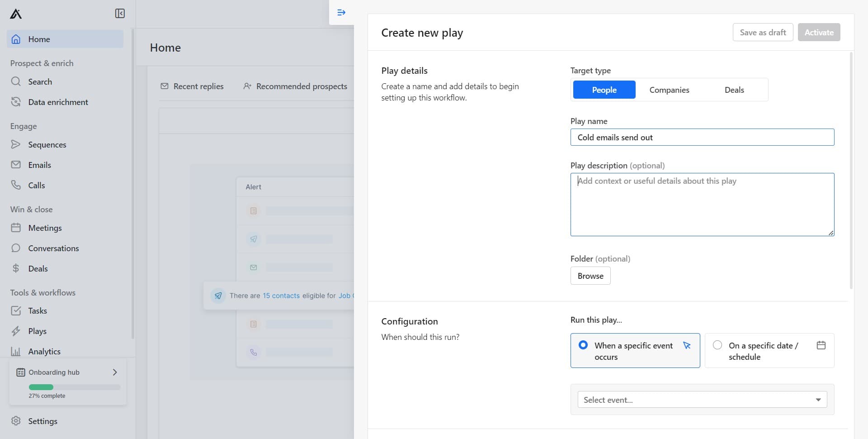The image size is (868, 439).
Task: Open the '15 contacts' link
Action: [282, 296]
